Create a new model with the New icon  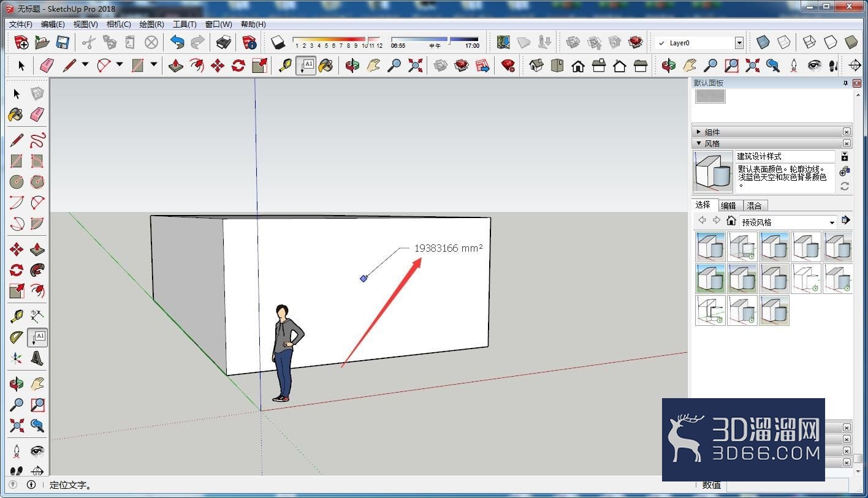click(x=21, y=42)
